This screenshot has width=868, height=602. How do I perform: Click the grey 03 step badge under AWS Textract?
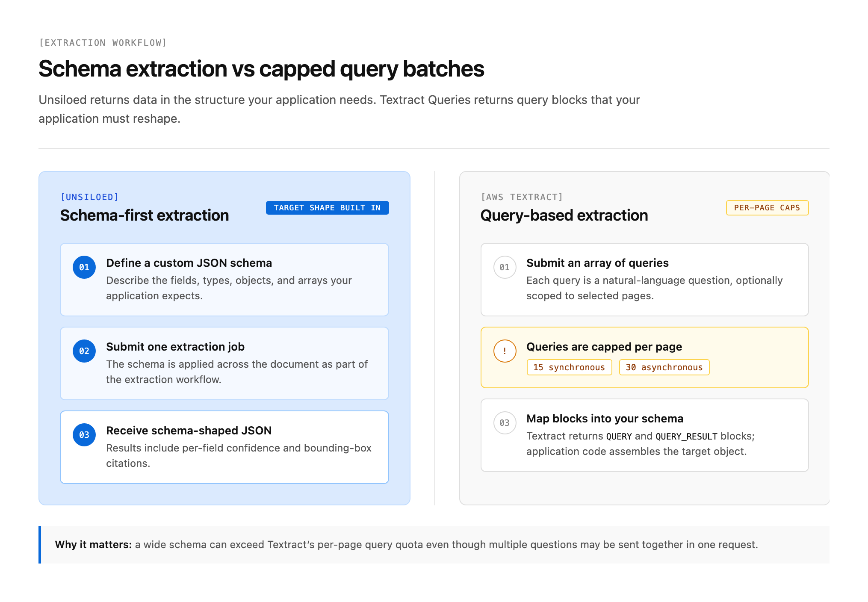coord(505,423)
